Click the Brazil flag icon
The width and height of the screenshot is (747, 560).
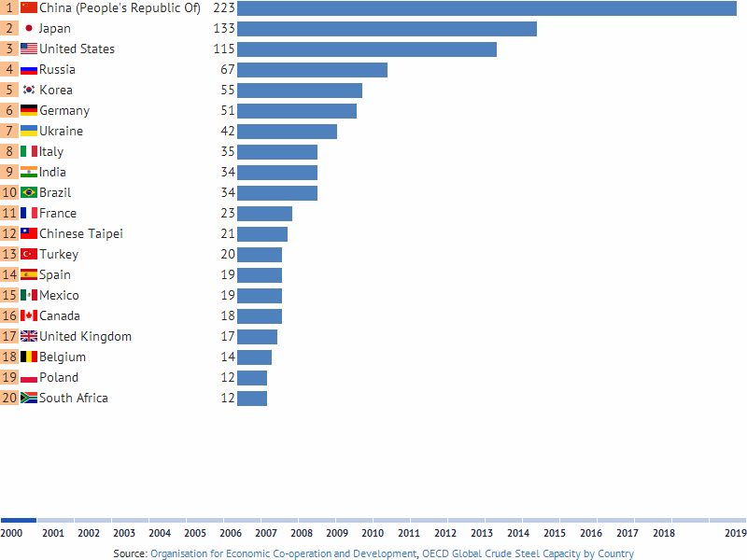28,192
